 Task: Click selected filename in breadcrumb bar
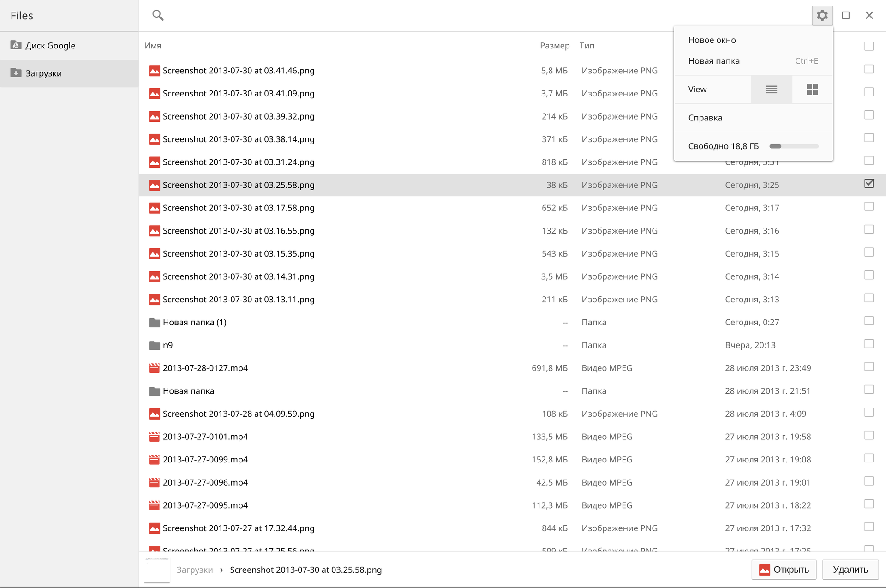tap(306, 570)
